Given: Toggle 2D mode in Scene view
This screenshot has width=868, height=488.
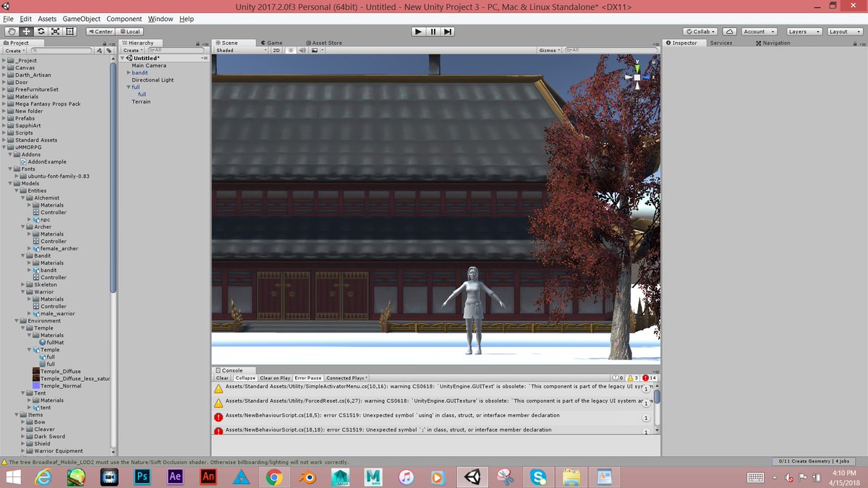Looking at the screenshot, I should pyautogui.click(x=277, y=51).
